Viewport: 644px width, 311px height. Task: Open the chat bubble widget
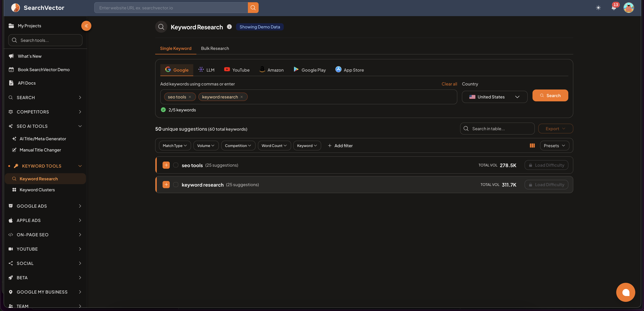pos(625,292)
